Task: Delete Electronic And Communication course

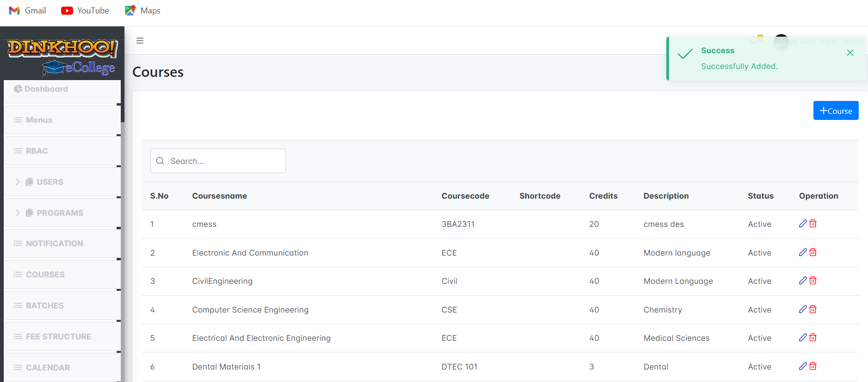Action: (813, 252)
